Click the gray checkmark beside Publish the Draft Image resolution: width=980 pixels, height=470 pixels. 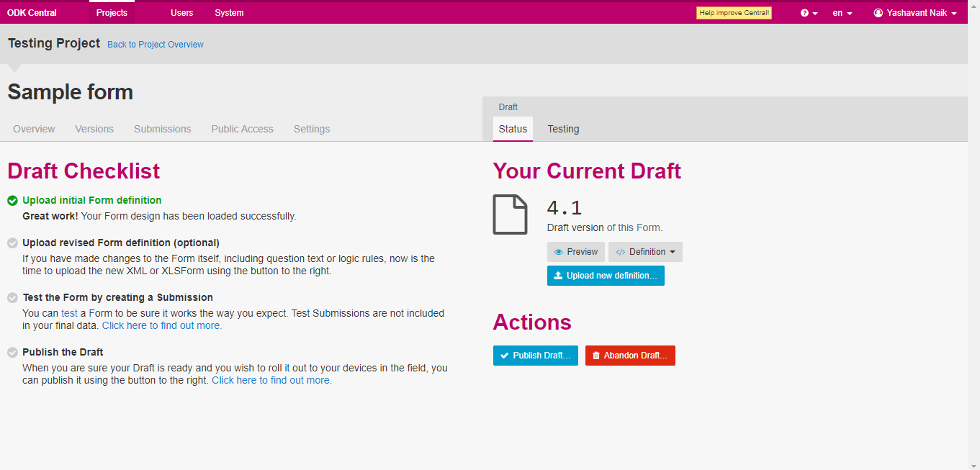point(12,353)
